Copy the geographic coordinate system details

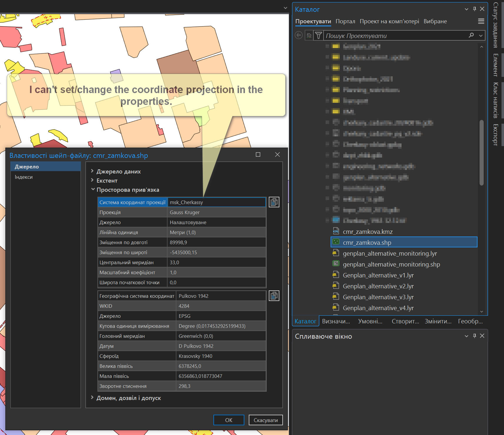pyautogui.click(x=274, y=296)
